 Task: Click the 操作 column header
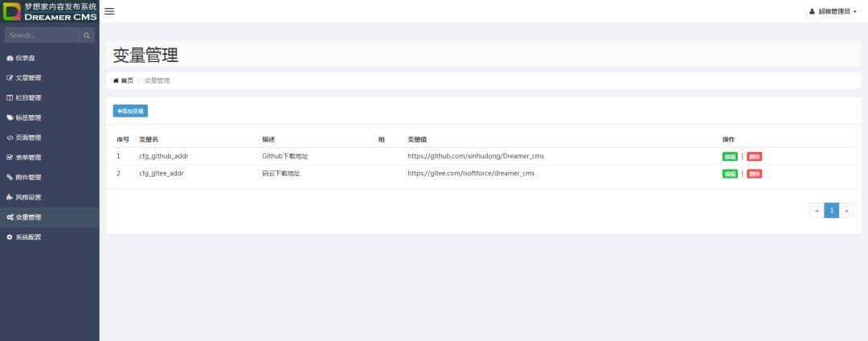pyautogui.click(x=729, y=139)
